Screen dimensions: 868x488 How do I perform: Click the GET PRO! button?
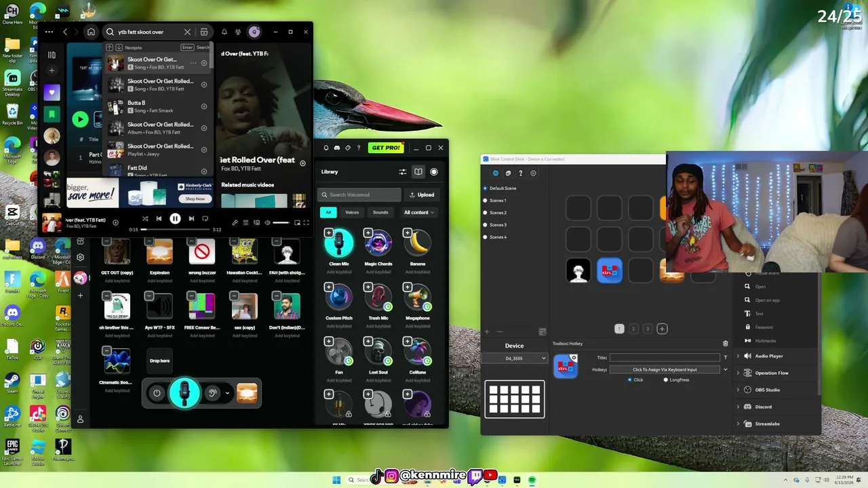386,148
